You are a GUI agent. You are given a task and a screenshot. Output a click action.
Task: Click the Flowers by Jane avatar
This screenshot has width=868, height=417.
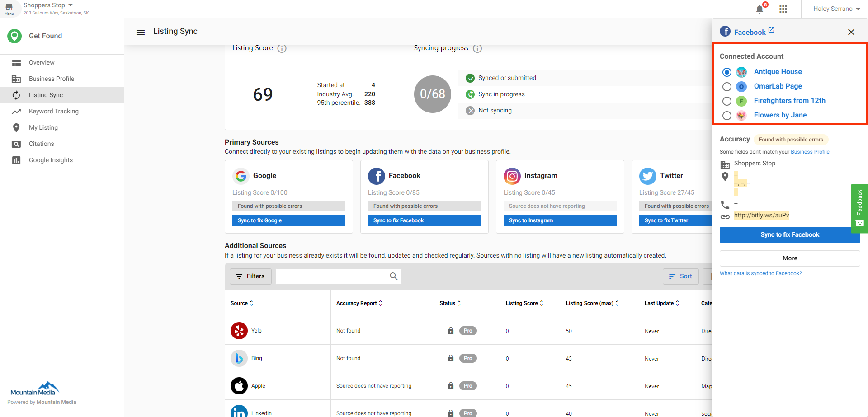tap(741, 116)
